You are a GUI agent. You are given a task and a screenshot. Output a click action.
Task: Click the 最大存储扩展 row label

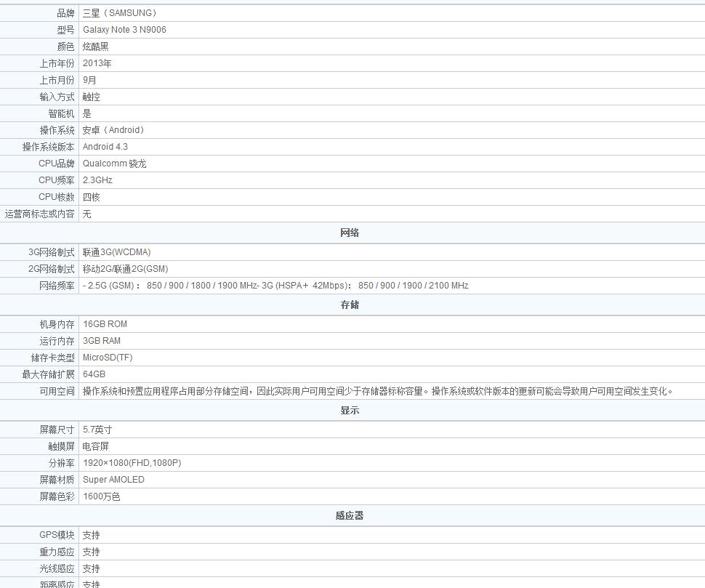click(x=49, y=374)
